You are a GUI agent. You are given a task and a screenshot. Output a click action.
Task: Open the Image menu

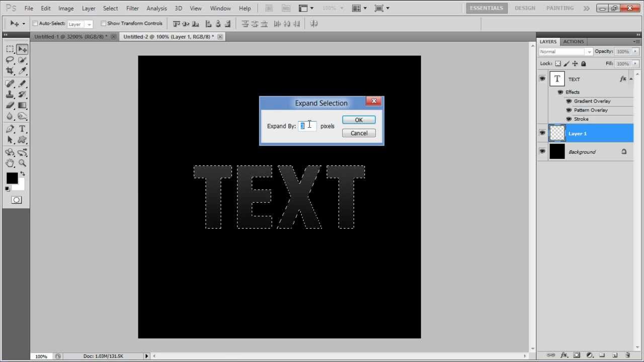coord(66,9)
